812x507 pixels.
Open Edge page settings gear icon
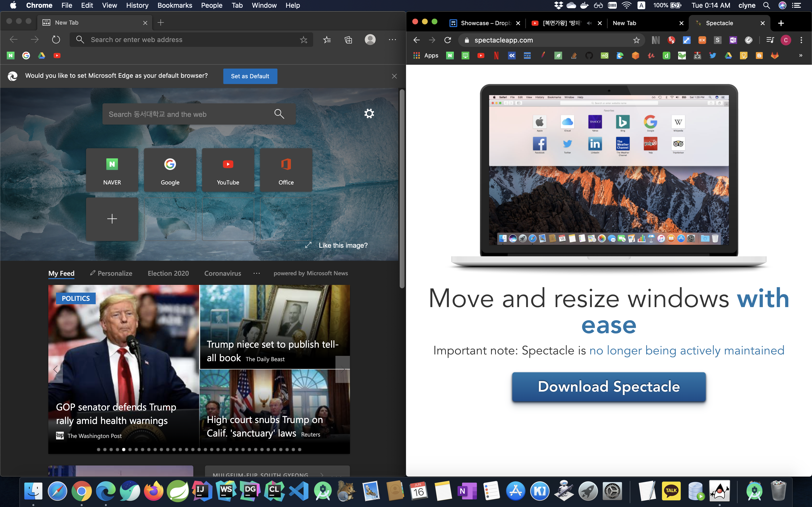click(x=369, y=114)
